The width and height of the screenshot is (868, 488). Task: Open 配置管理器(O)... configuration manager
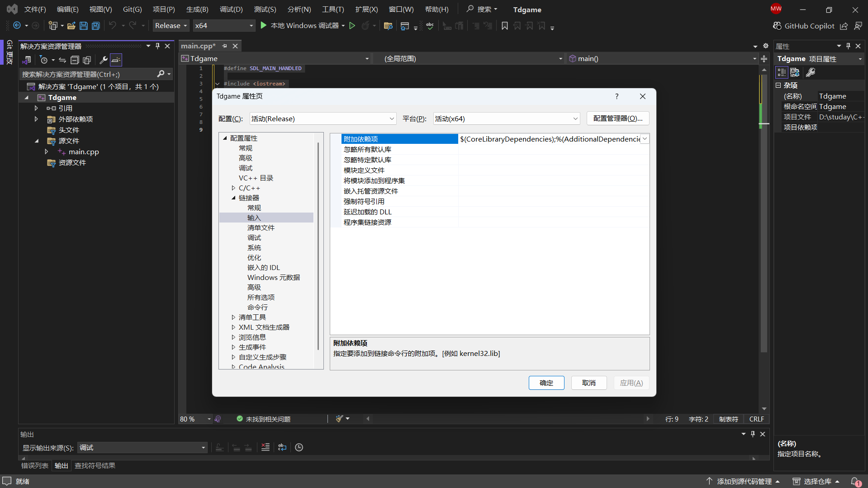click(617, 118)
